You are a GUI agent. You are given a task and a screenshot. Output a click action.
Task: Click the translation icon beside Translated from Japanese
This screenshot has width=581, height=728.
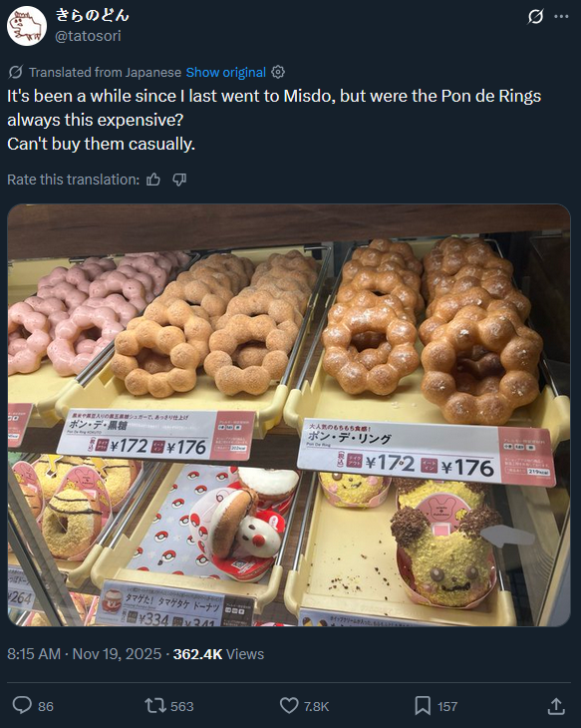click(x=15, y=72)
